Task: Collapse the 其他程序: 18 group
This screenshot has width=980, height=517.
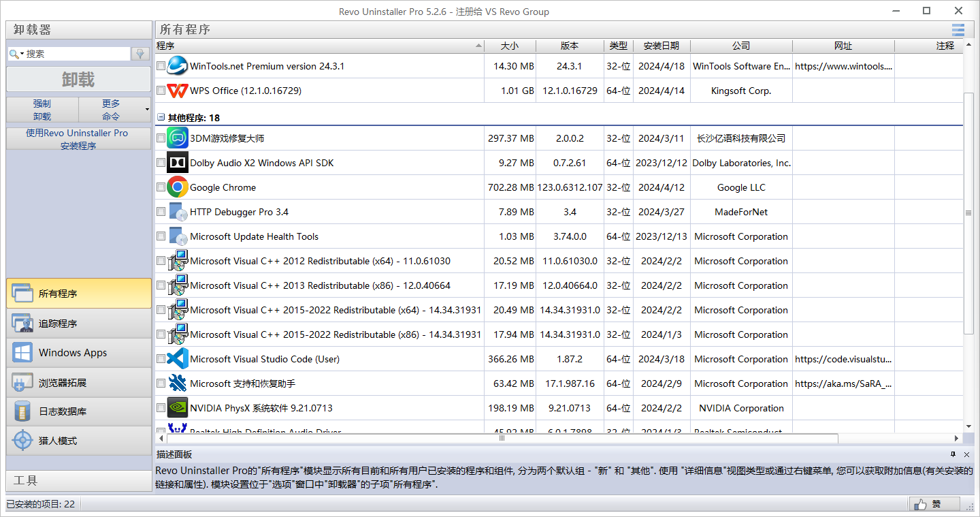Action: pos(161,117)
